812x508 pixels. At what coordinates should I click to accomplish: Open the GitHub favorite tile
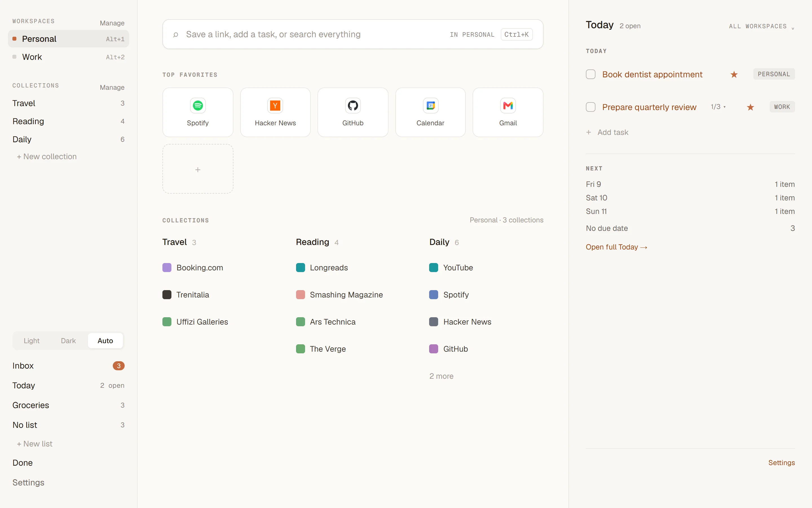coord(353,112)
